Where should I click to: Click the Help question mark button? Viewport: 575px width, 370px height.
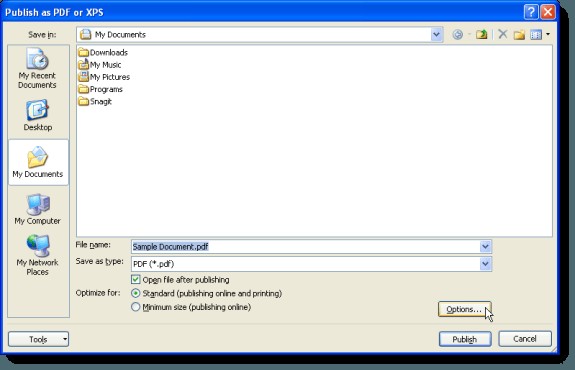pyautogui.click(x=531, y=12)
